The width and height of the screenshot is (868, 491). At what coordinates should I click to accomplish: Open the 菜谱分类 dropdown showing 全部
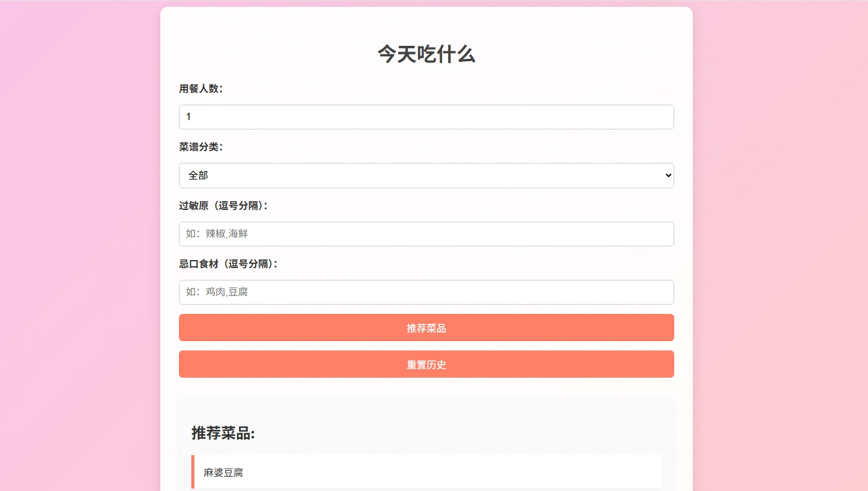pyautogui.click(x=426, y=175)
